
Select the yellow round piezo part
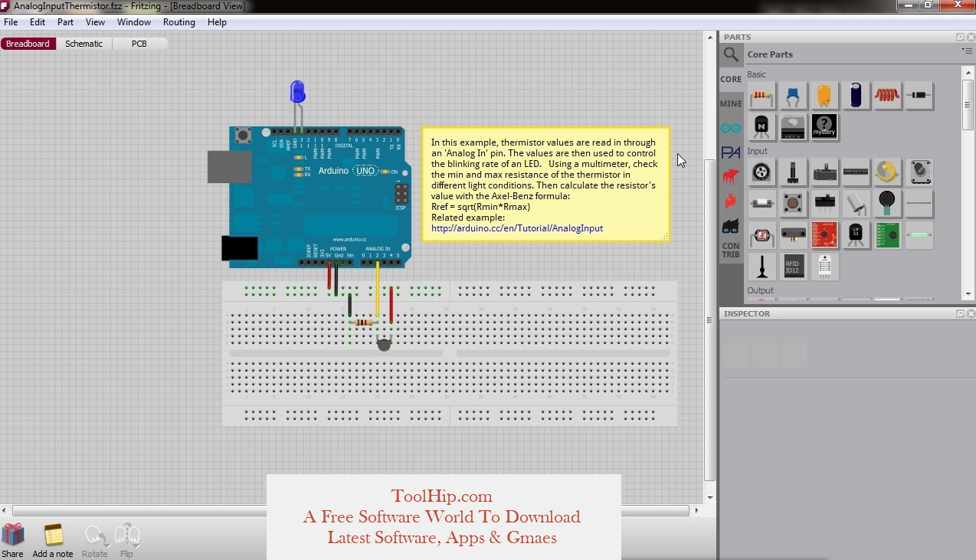(887, 172)
